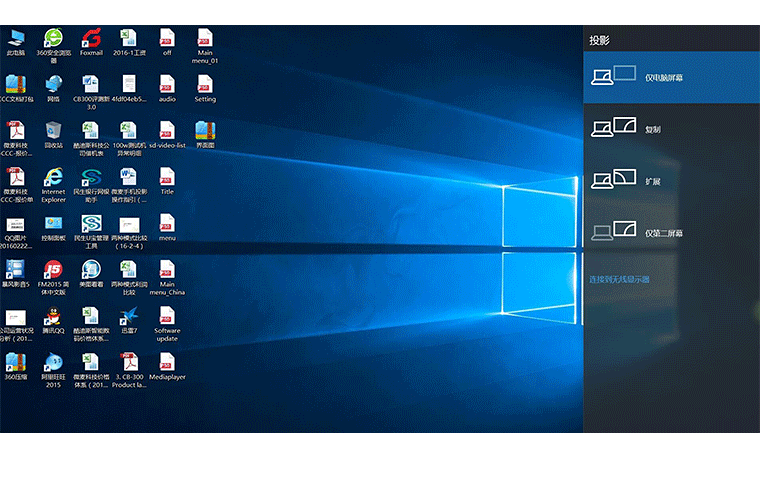Select 3. CB-300 Product PDF icon

pyautogui.click(x=129, y=370)
